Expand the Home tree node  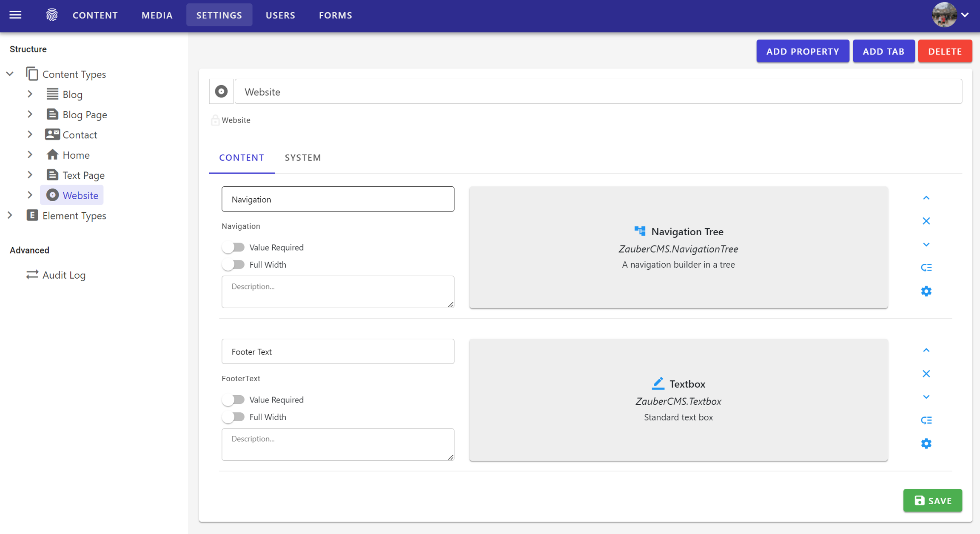(x=30, y=154)
